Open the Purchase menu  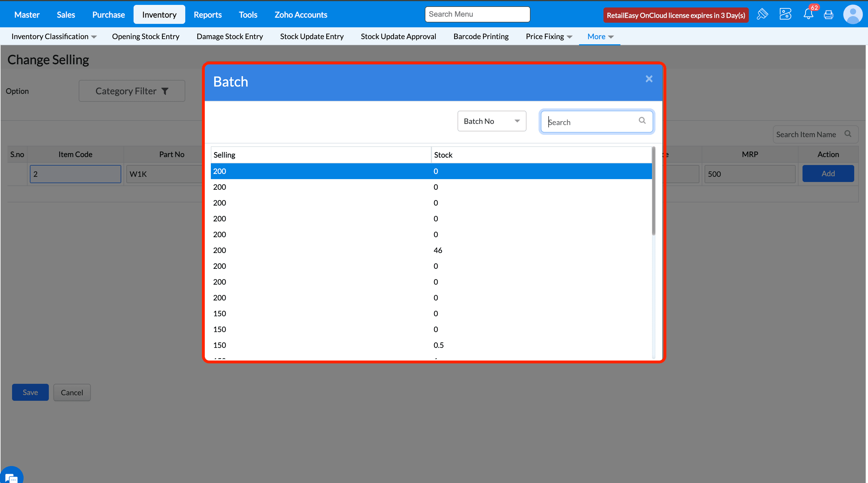pyautogui.click(x=108, y=14)
